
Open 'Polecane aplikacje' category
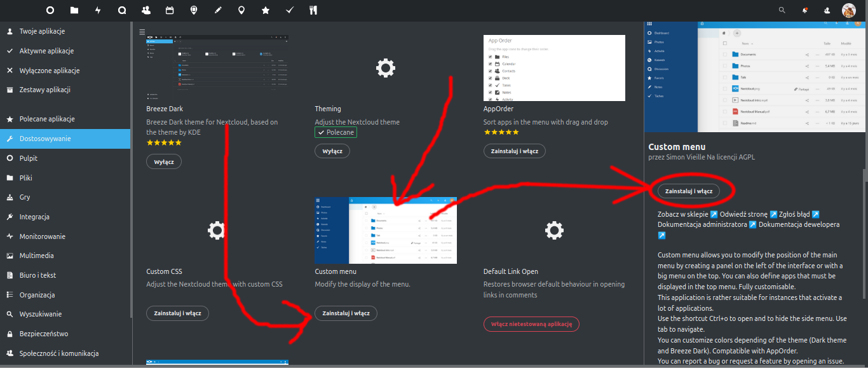(65, 119)
